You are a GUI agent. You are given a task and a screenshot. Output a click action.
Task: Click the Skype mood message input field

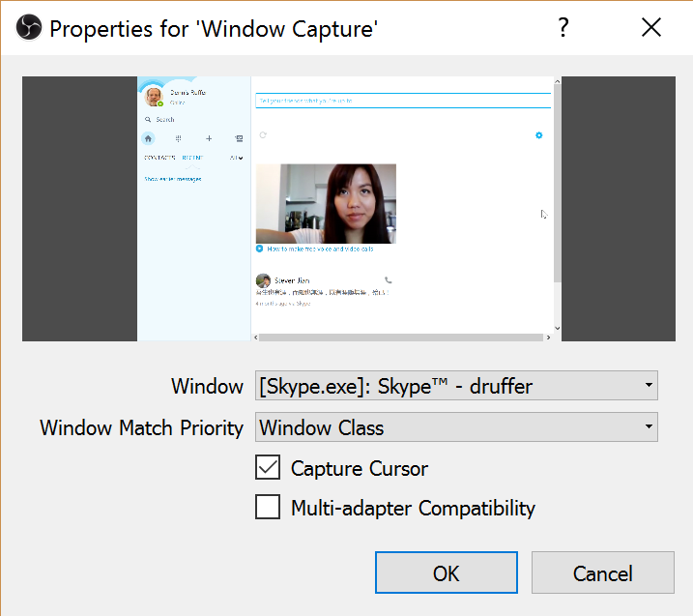point(402,101)
